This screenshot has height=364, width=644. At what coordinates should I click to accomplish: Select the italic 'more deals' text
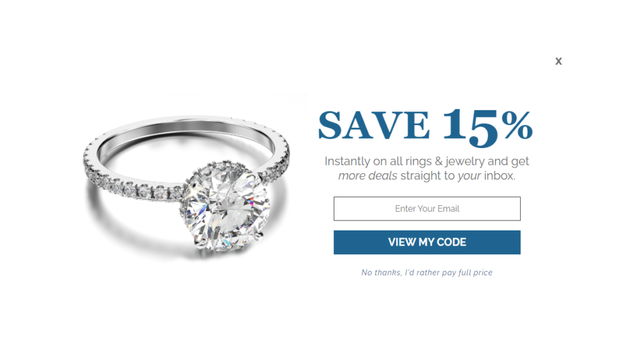(367, 176)
